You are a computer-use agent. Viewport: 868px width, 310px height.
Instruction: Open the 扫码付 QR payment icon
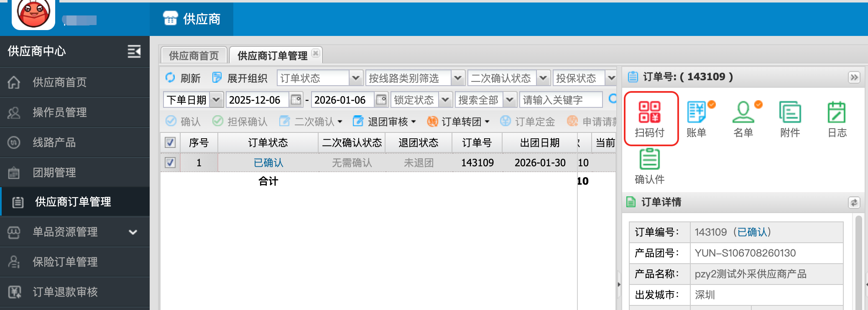pos(649,118)
